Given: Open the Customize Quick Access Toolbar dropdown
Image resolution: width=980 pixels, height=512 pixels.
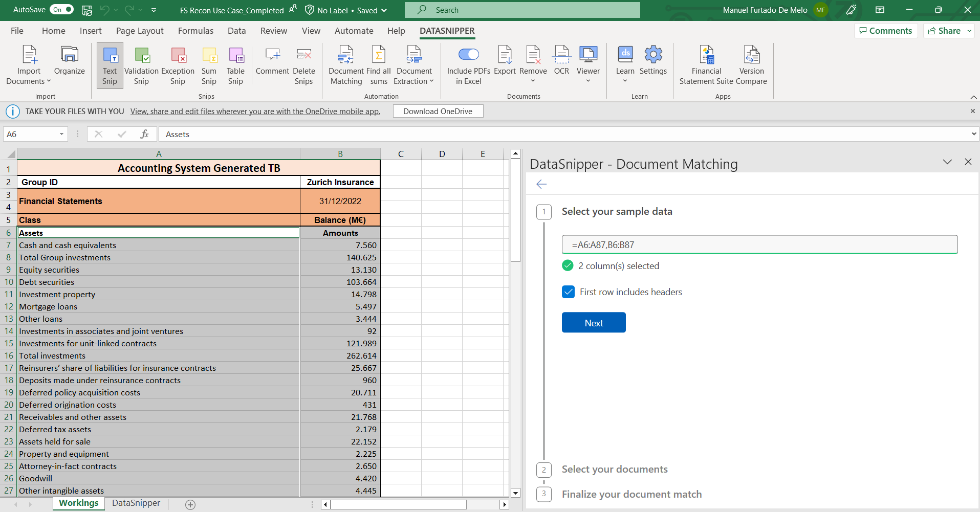Looking at the screenshot, I should [154, 10].
